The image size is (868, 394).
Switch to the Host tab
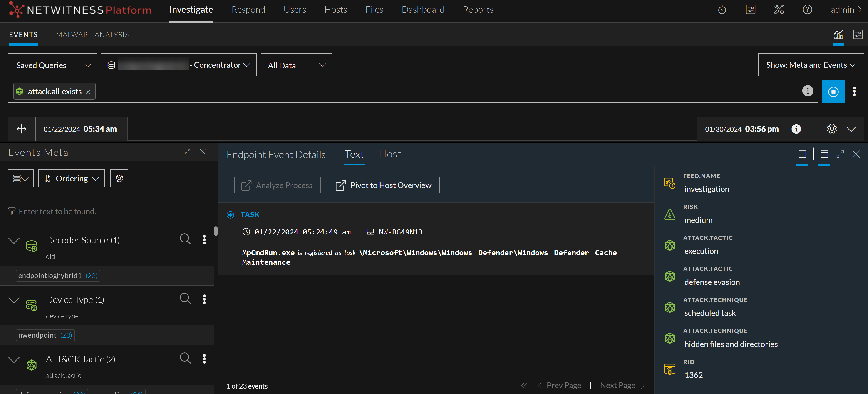(389, 154)
